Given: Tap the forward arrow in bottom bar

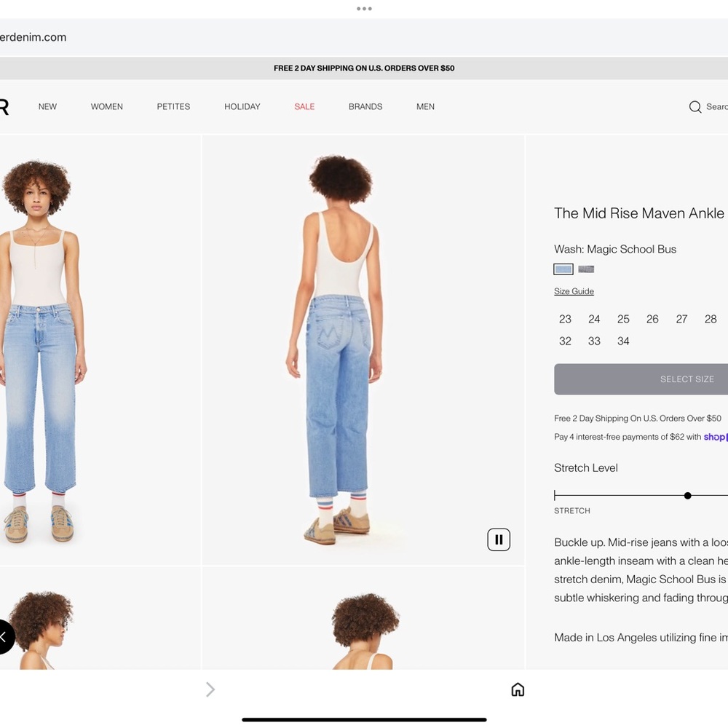Looking at the screenshot, I should pos(210,689).
